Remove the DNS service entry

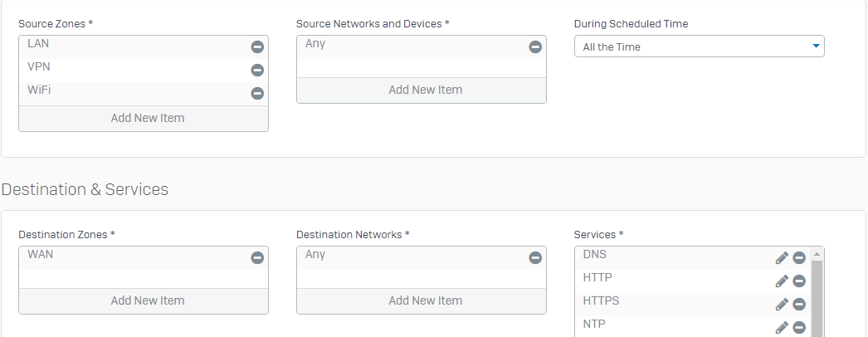tap(799, 258)
